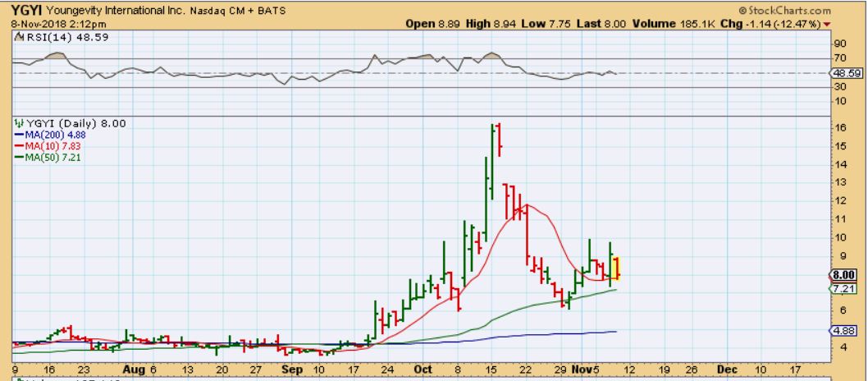Click the price axis label 16
The width and height of the screenshot is (868, 381).
click(840, 128)
